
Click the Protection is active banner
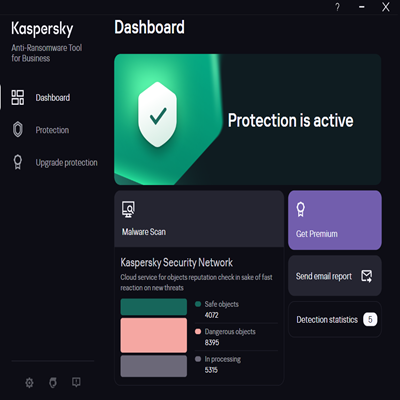[x=248, y=119]
